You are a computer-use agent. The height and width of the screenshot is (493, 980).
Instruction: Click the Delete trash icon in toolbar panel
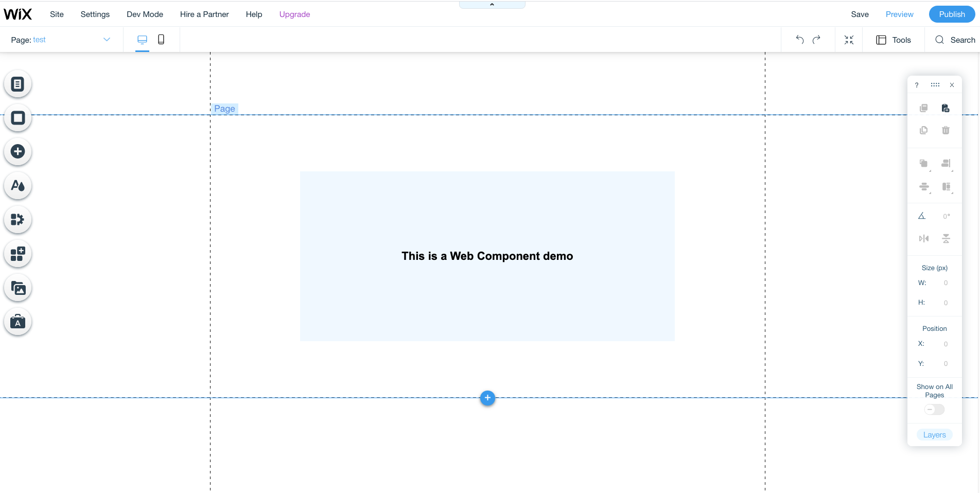(946, 130)
